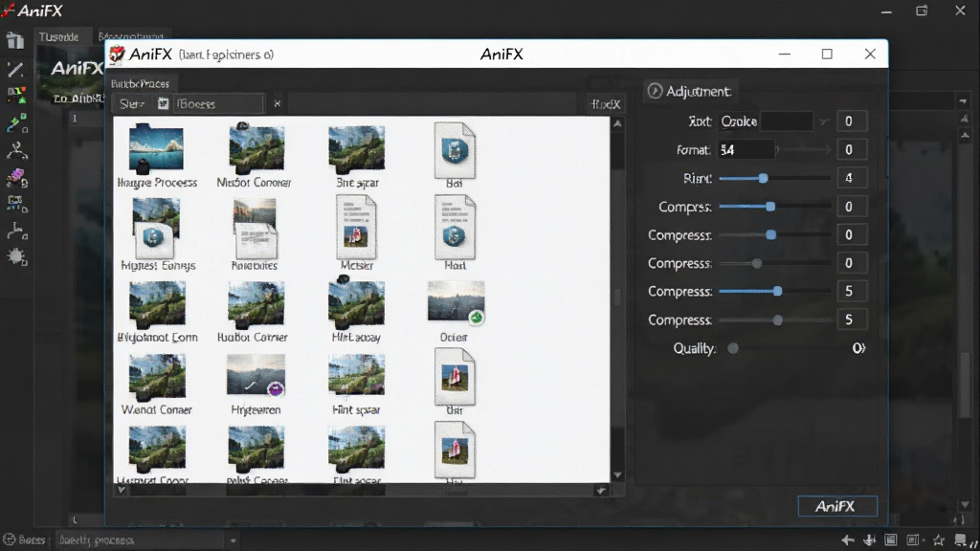Image resolution: width=980 pixels, height=551 pixels.
Task: Select the diagonal line tool in left toolbar
Action: [x=15, y=69]
